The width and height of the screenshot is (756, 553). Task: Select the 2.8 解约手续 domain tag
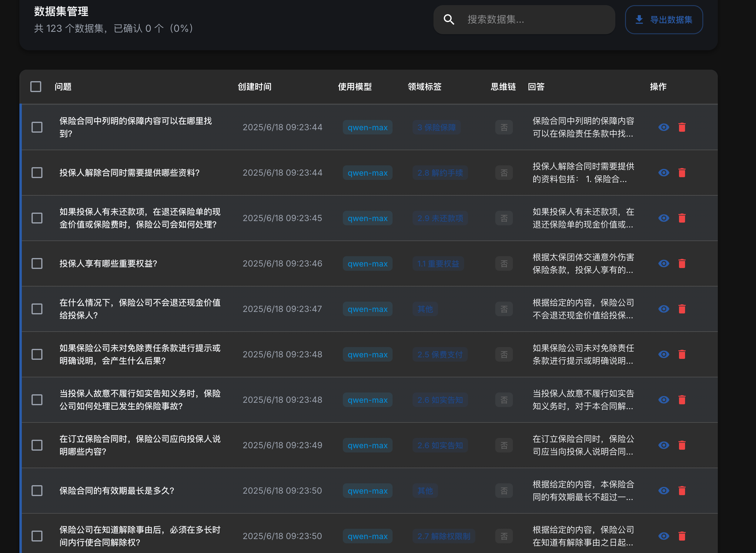tap(440, 172)
